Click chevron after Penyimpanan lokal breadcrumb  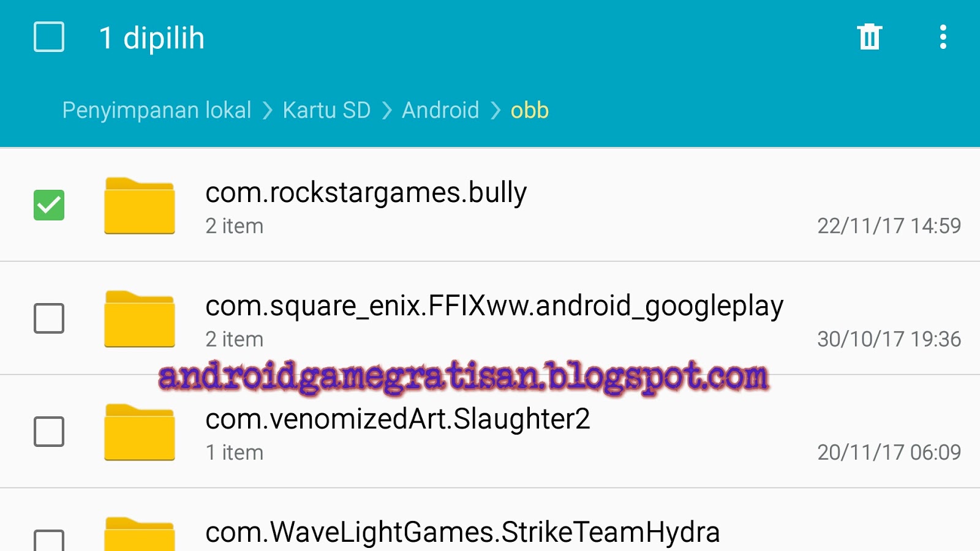point(267,111)
